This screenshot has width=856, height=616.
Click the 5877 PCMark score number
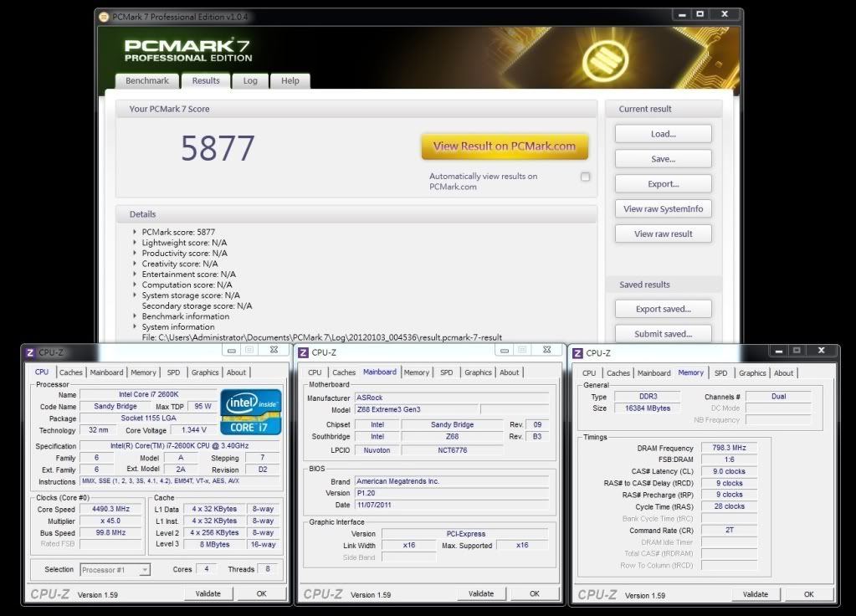coord(218,148)
